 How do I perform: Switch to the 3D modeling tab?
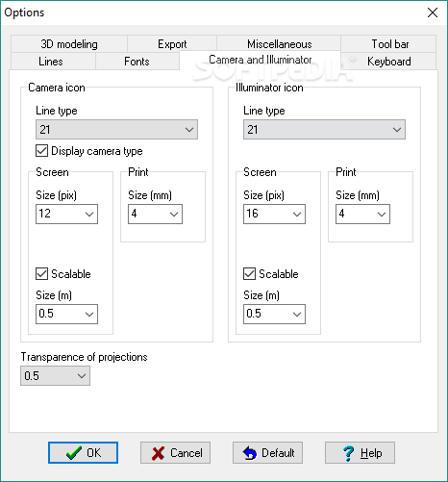click(x=69, y=44)
